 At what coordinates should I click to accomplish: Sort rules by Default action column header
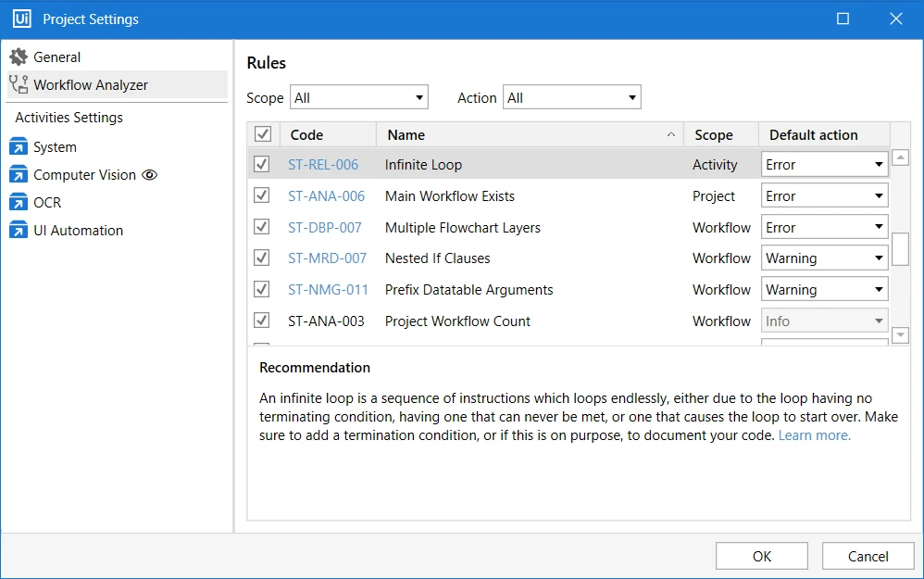click(824, 134)
